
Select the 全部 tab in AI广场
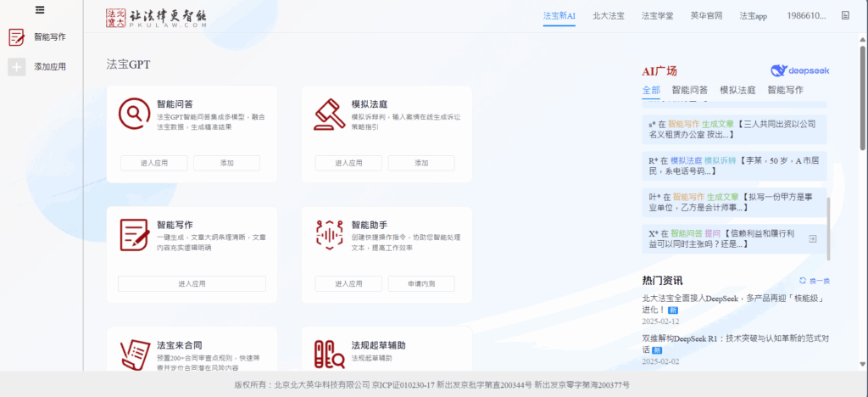click(651, 90)
